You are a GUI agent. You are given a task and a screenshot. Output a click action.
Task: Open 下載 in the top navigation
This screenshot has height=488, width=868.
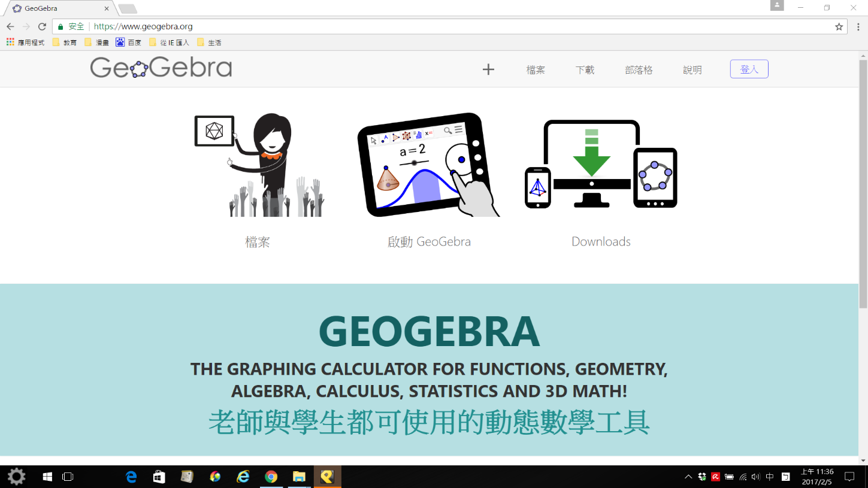point(585,70)
